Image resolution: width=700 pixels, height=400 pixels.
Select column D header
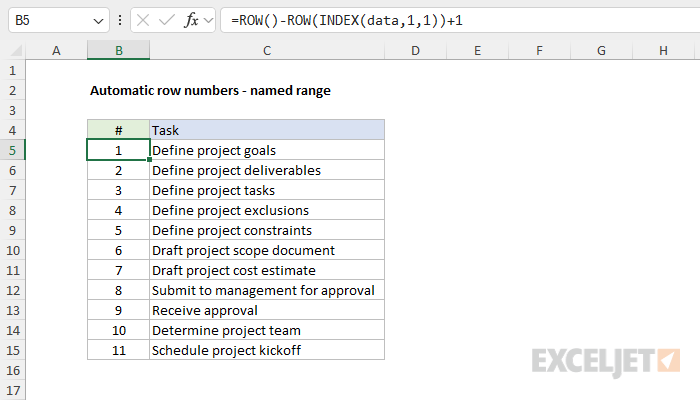416,50
